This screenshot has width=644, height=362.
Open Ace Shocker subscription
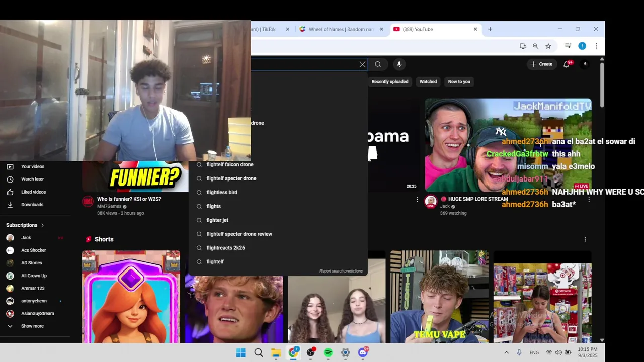click(33, 250)
